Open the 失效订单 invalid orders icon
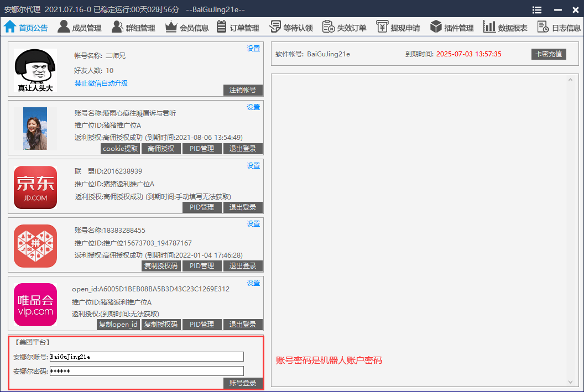Viewport: 584px width, 392px height. (328, 27)
